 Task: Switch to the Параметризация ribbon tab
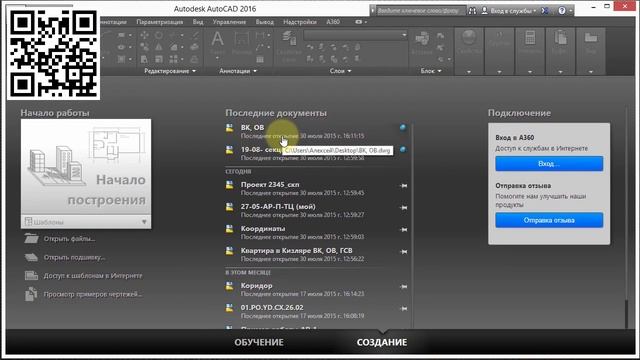[159, 22]
